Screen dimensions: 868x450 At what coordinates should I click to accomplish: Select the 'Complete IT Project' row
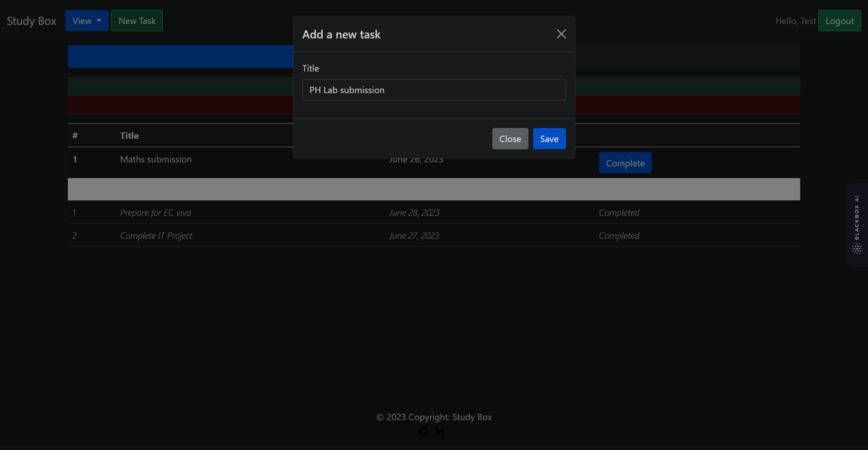coord(156,236)
